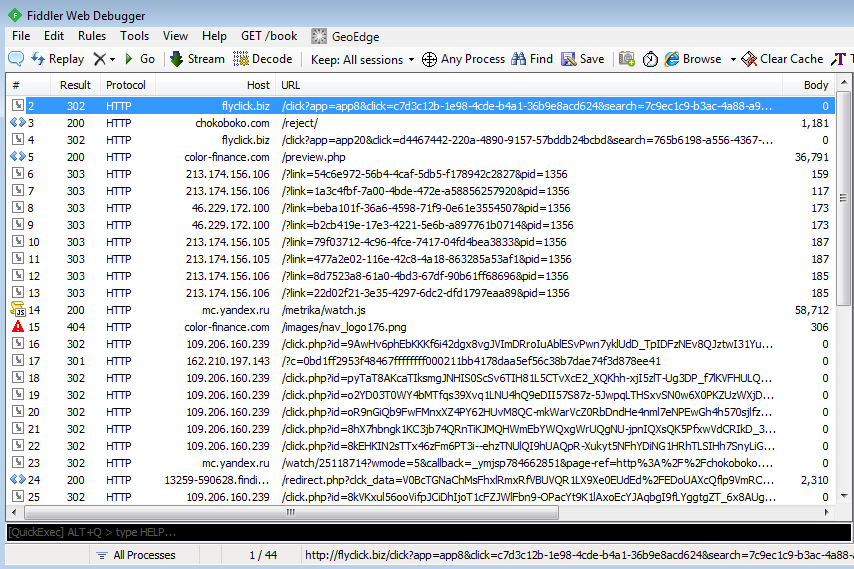Clear the browser cache
This screenshot has width=854, height=569.
(782, 59)
